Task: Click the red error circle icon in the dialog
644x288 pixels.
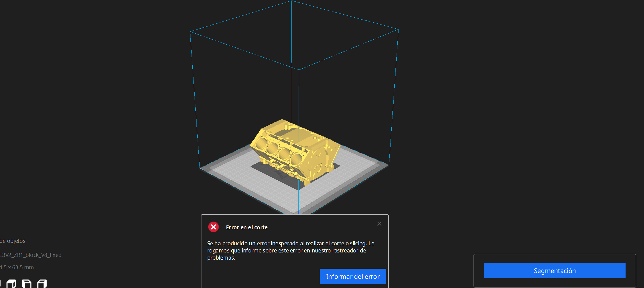Action: pos(214,227)
